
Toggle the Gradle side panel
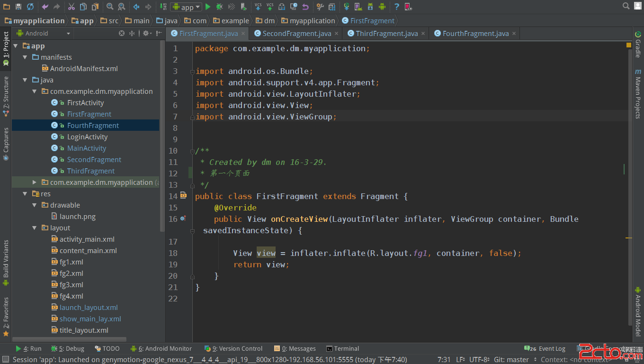638,45
